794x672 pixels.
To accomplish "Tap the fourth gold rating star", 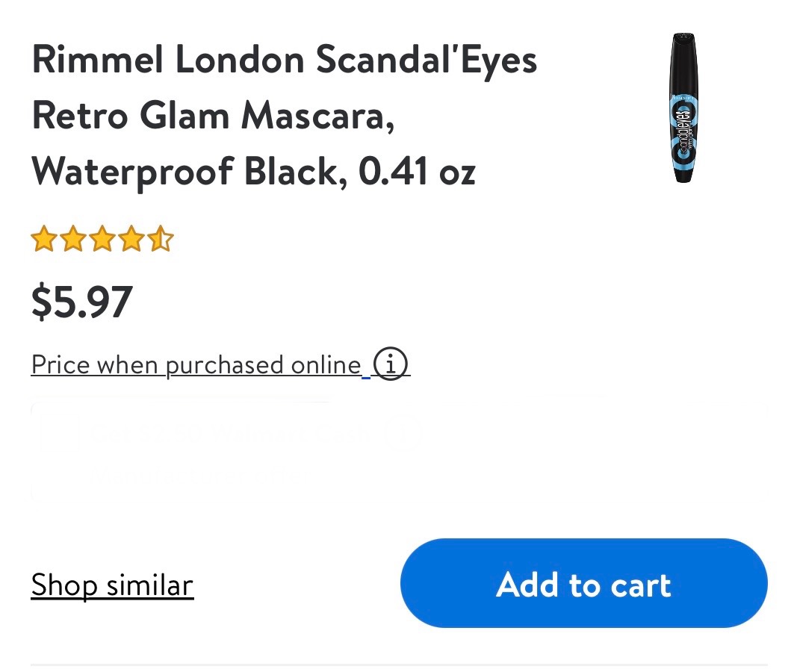I will click(131, 240).
